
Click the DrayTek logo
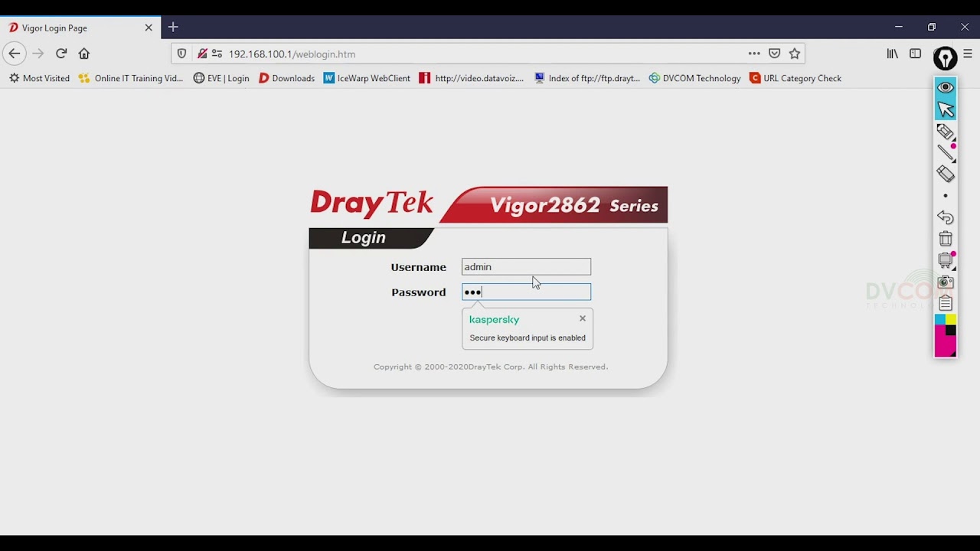tap(371, 204)
